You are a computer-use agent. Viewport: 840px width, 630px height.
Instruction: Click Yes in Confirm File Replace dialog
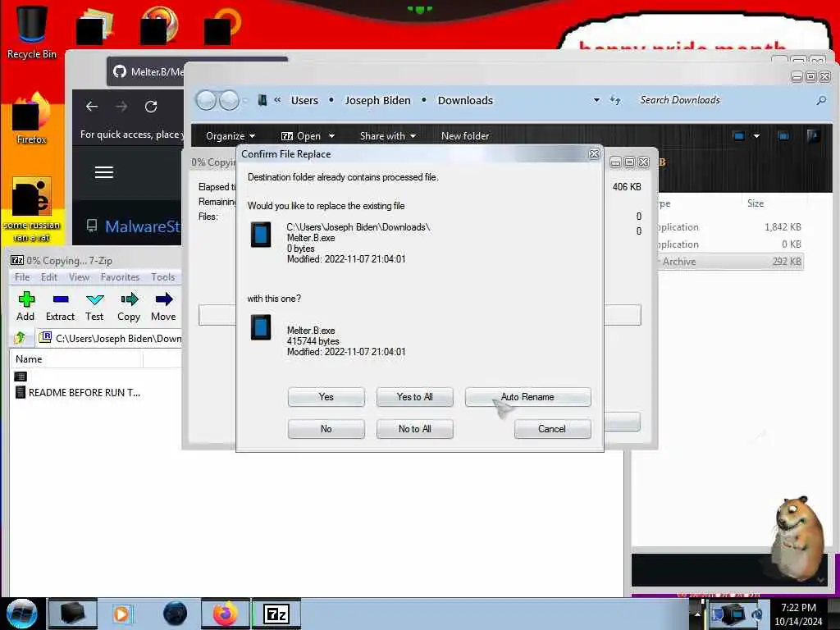326,397
